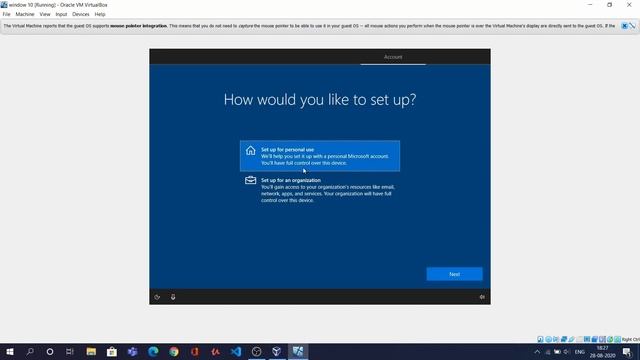Click the host speaker volume tray icon
The height and width of the screenshot is (360, 640).
coord(567,352)
